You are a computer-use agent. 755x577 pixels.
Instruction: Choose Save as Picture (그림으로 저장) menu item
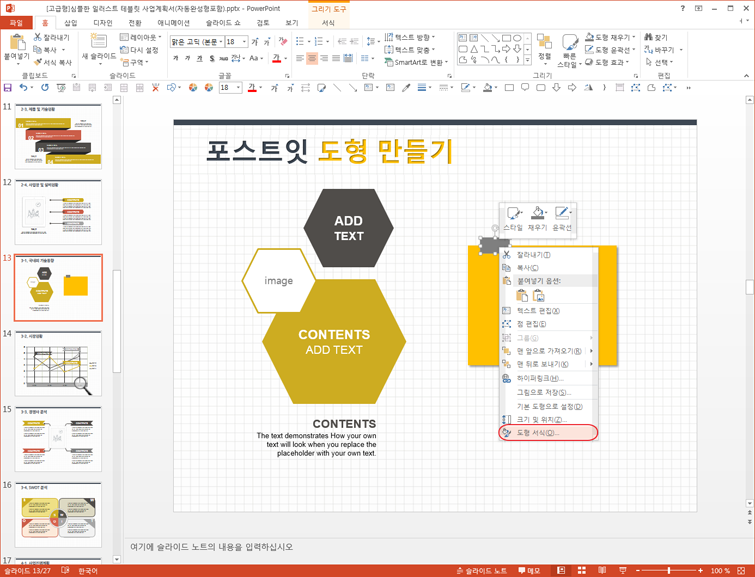tap(548, 393)
